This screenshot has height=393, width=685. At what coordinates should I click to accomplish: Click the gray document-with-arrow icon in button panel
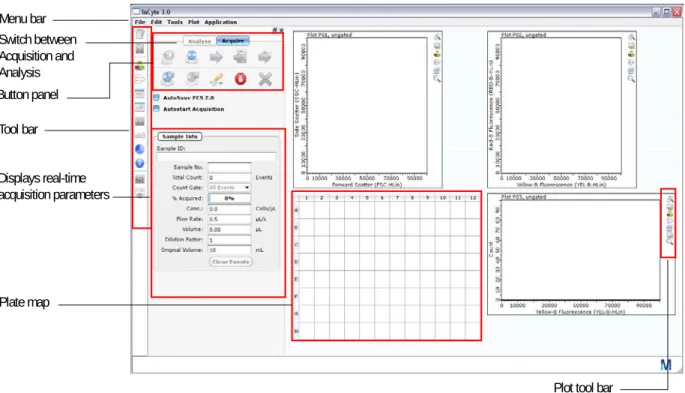pyautogui.click(x=240, y=57)
